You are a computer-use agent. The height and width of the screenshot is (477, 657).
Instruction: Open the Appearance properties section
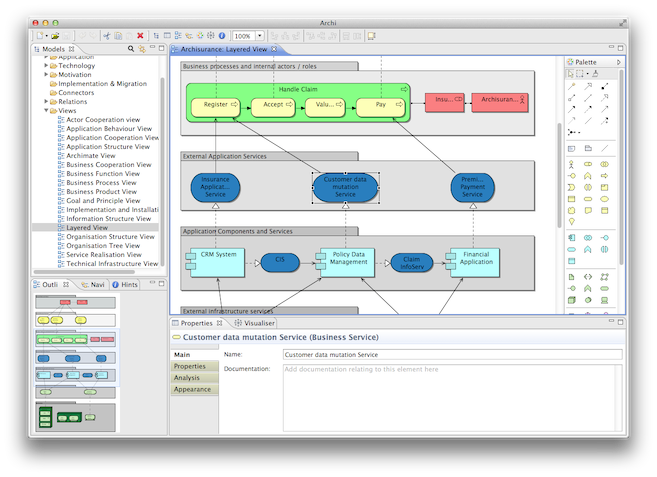click(194, 389)
